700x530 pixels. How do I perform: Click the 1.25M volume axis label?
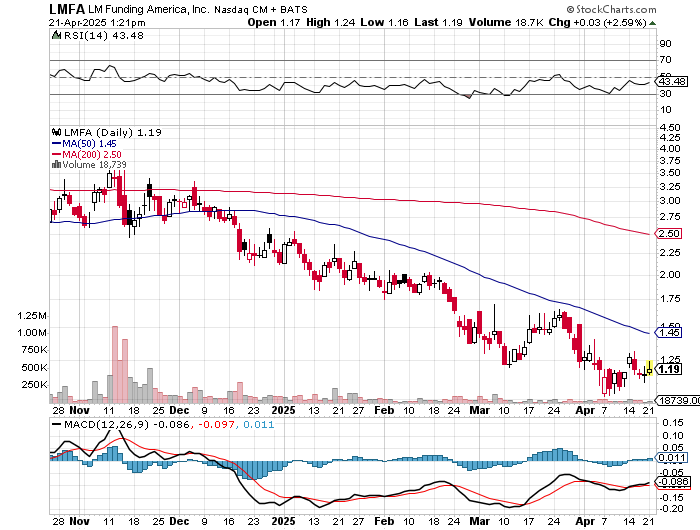(32, 316)
